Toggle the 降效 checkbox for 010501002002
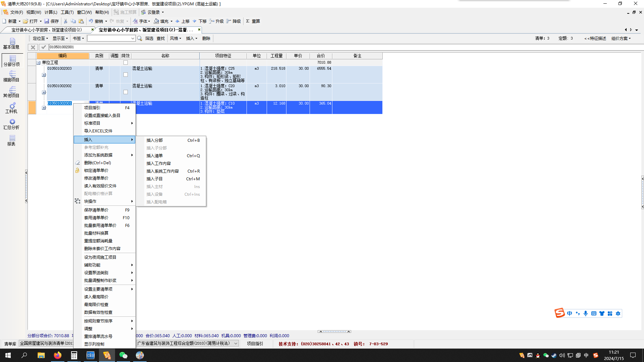Screen dimensions: 644x362 coord(125,92)
